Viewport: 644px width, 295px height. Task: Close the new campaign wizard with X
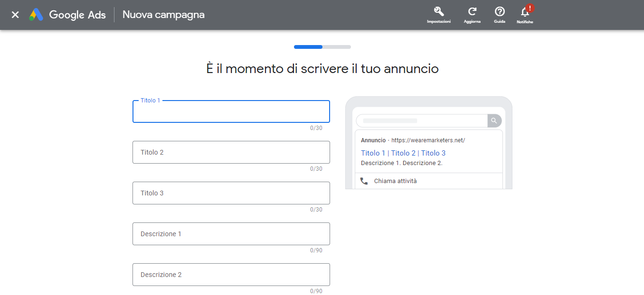coord(15,15)
